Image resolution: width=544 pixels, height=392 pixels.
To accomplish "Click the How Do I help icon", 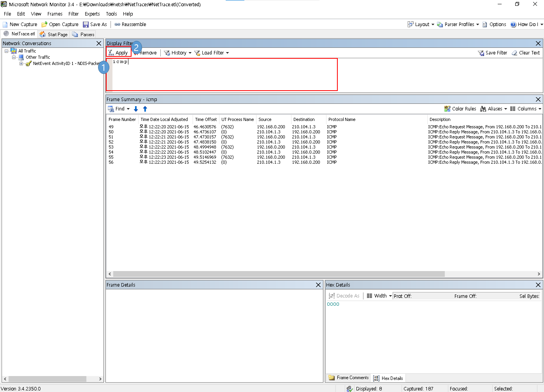I will pyautogui.click(x=513, y=24).
